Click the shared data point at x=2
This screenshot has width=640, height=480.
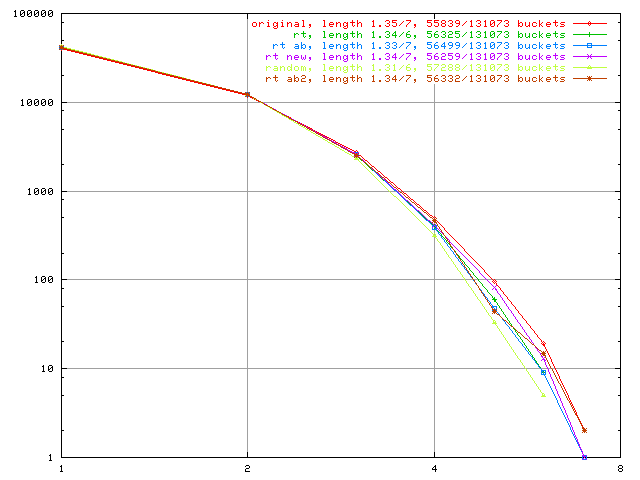(x=247, y=94)
